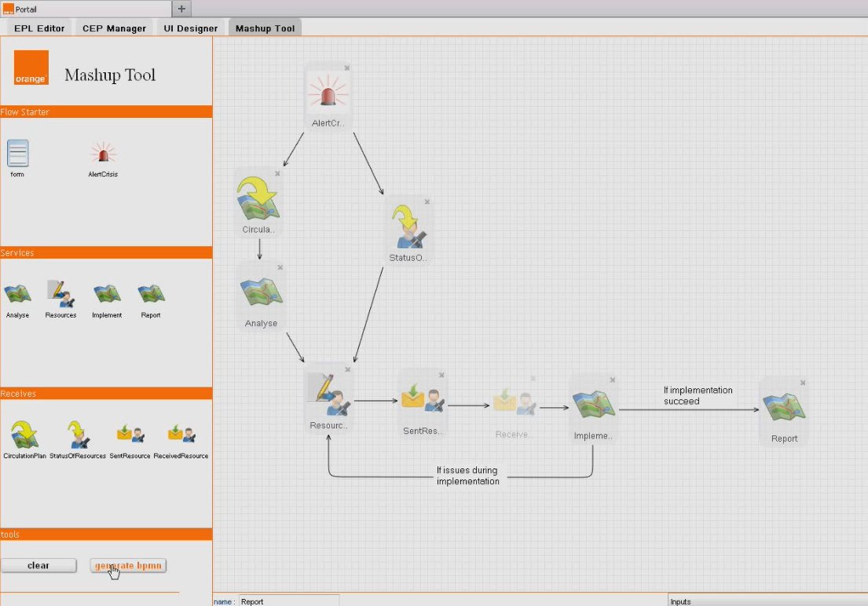Select the faded Receive.. node on canvas
Viewport: 868px width, 606px height.
tap(515, 407)
